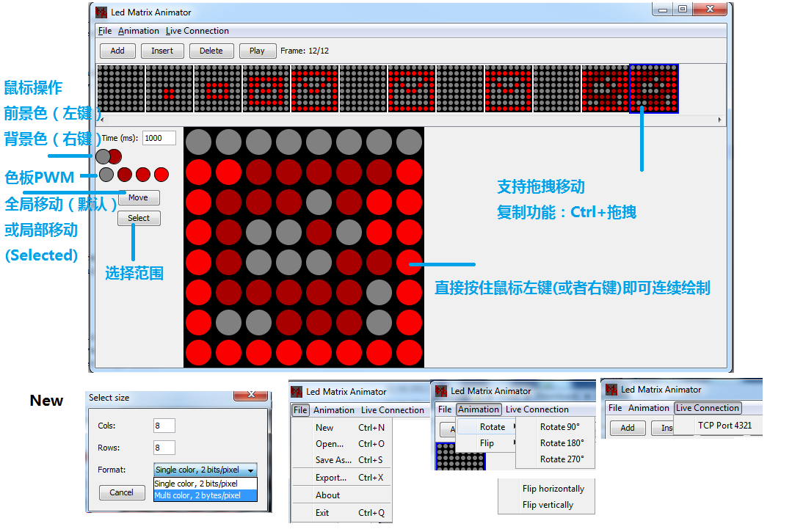
Task: Choose Rotate 90° from the Rotate submenu
Action: [562, 426]
